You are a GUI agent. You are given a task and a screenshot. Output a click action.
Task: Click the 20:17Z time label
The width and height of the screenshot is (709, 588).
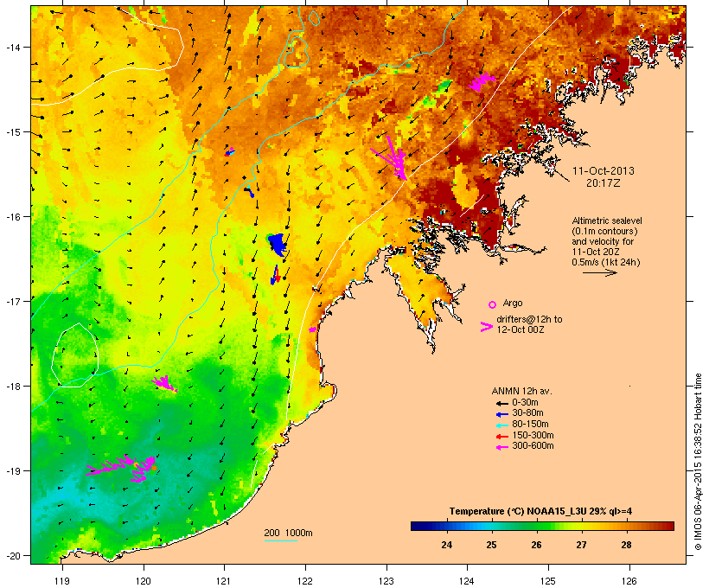tap(604, 183)
